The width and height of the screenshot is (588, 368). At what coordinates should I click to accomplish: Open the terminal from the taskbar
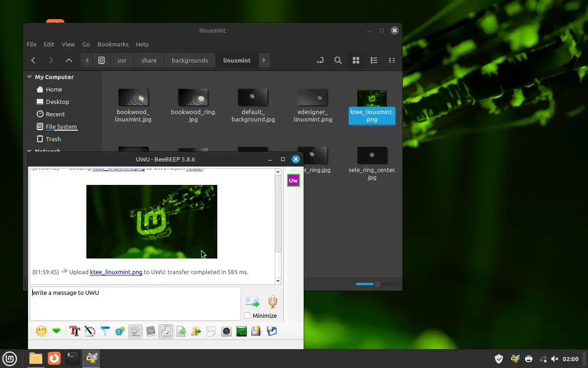[72, 358]
